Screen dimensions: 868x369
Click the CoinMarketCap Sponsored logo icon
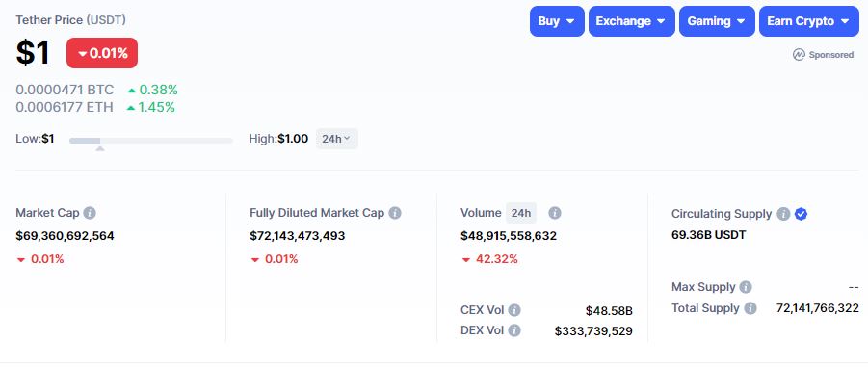click(x=799, y=55)
